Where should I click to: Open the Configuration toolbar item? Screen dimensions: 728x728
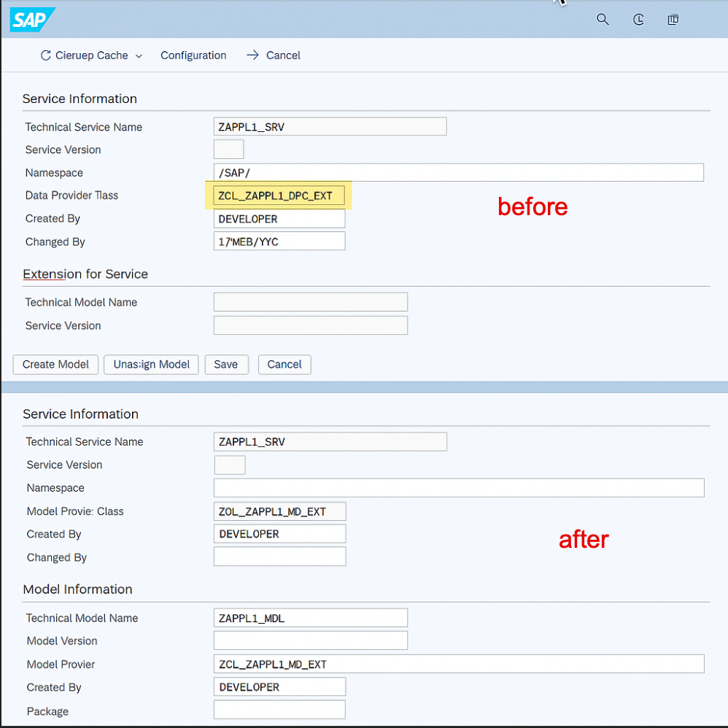click(x=193, y=55)
